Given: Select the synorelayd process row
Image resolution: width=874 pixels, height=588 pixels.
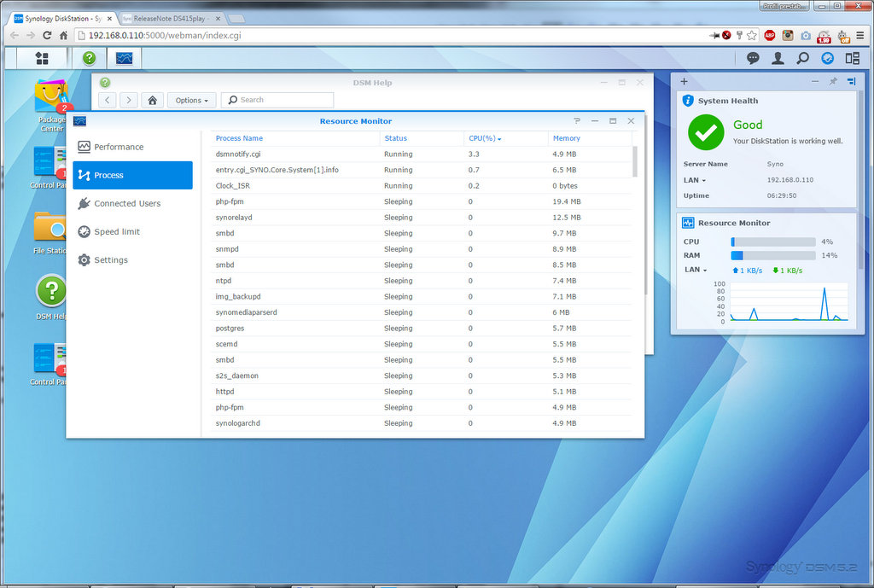Looking at the screenshot, I should (x=422, y=218).
